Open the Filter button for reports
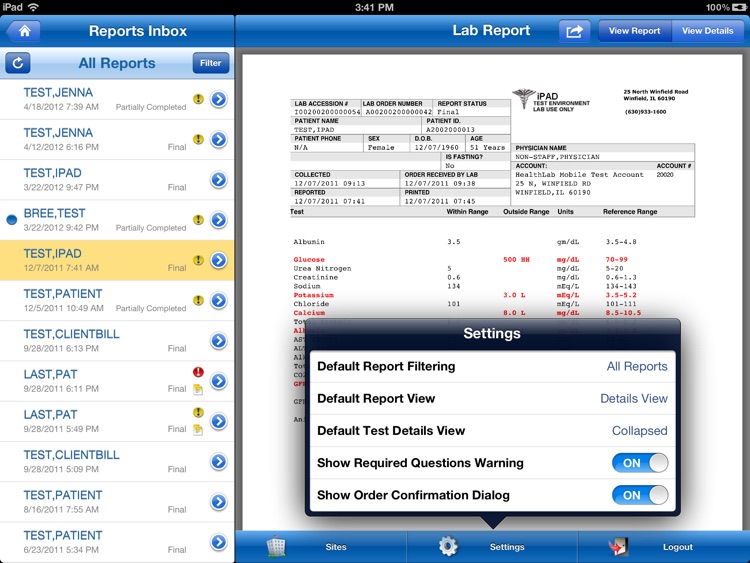 click(x=211, y=63)
